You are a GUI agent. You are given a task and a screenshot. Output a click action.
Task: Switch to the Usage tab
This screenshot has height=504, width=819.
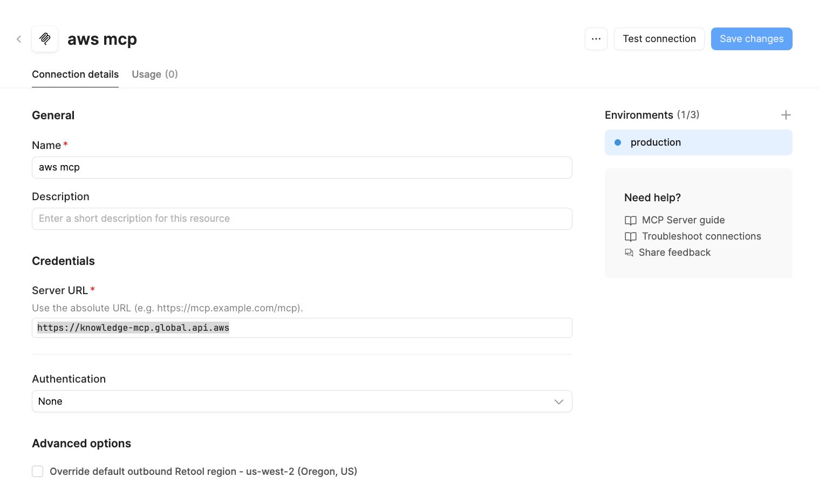pos(154,74)
